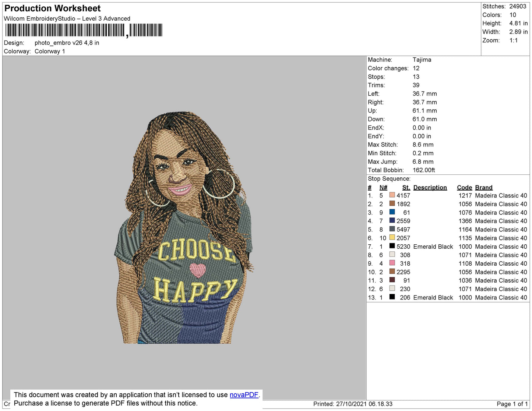Click the Max Stitch value '8.6 mm'
Image resolution: width=532 pixels, height=411 pixels.
[423, 145]
